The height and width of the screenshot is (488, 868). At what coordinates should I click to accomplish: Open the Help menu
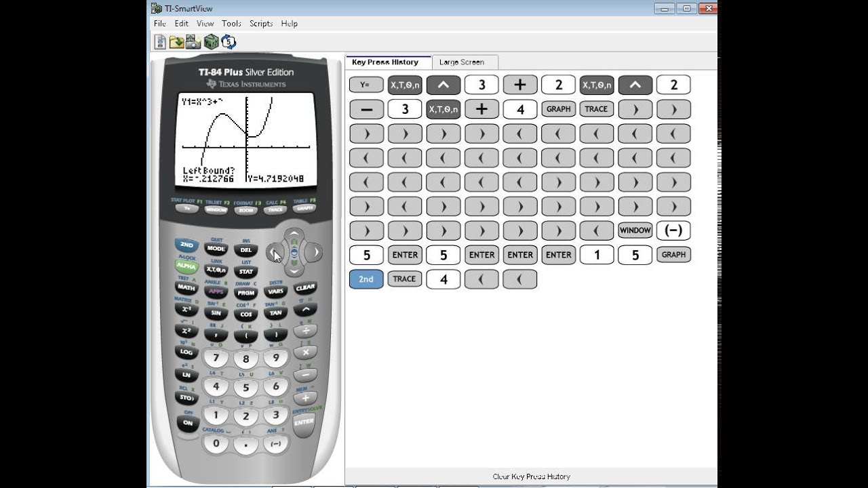pos(289,23)
